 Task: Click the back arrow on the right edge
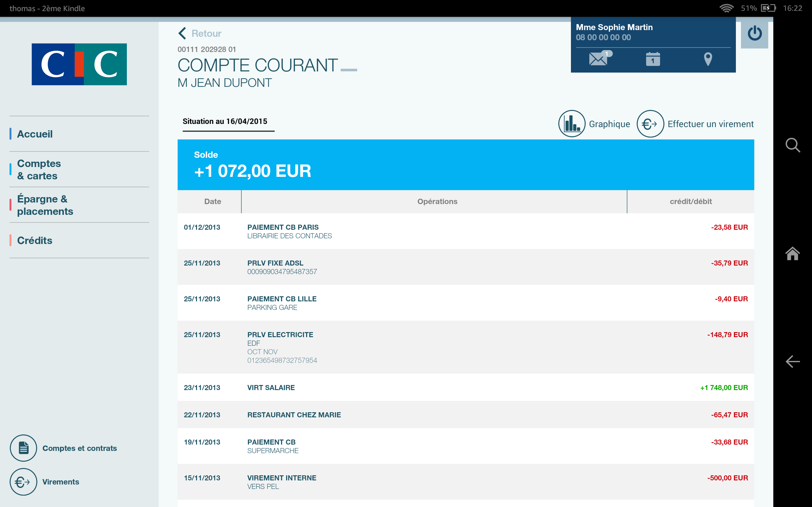coord(793,362)
